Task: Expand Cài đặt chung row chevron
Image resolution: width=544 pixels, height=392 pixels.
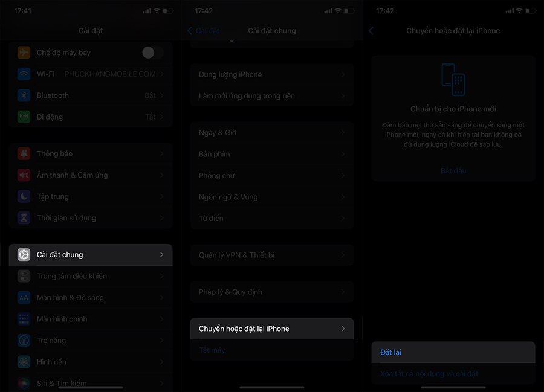Action: tap(161, 255)
